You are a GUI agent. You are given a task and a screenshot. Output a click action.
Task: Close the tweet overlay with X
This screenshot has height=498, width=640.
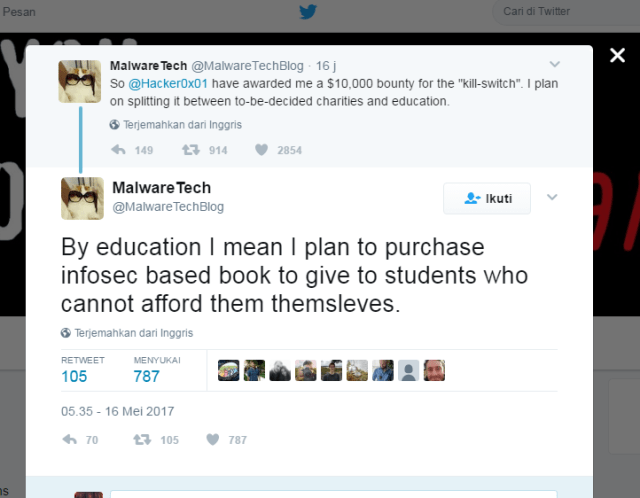617,55
